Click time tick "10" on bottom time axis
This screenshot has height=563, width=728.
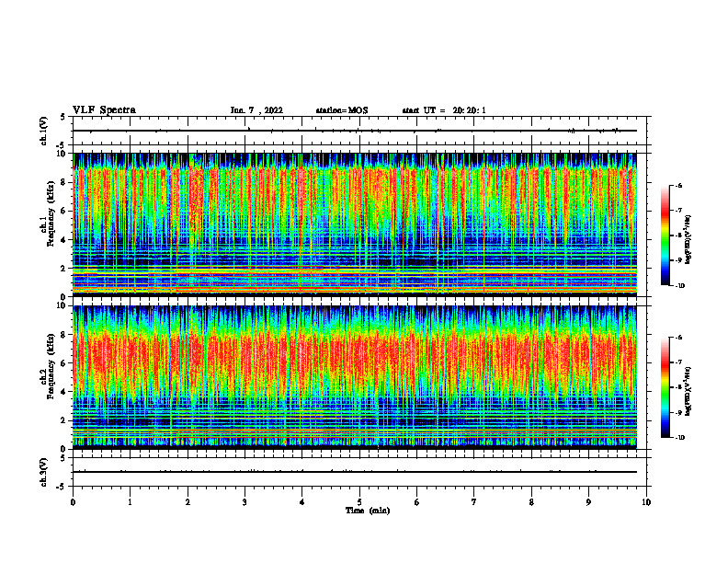[646, 502]
